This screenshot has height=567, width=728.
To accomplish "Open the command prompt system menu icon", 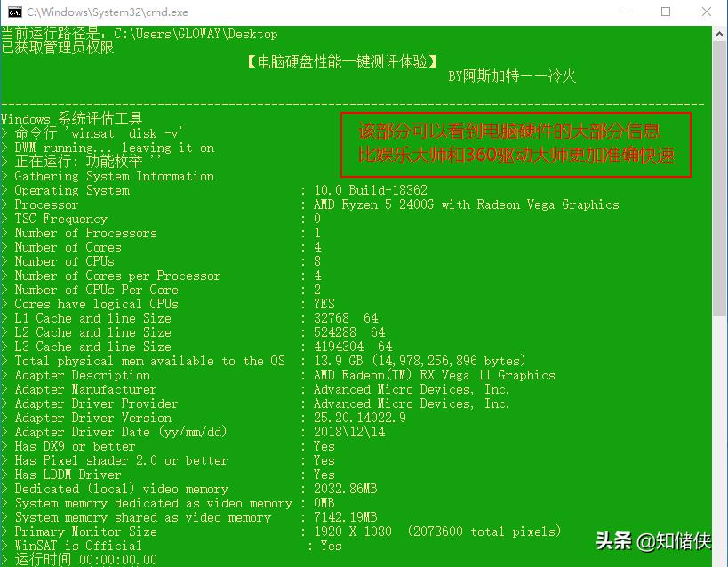I will pos(12,12).
